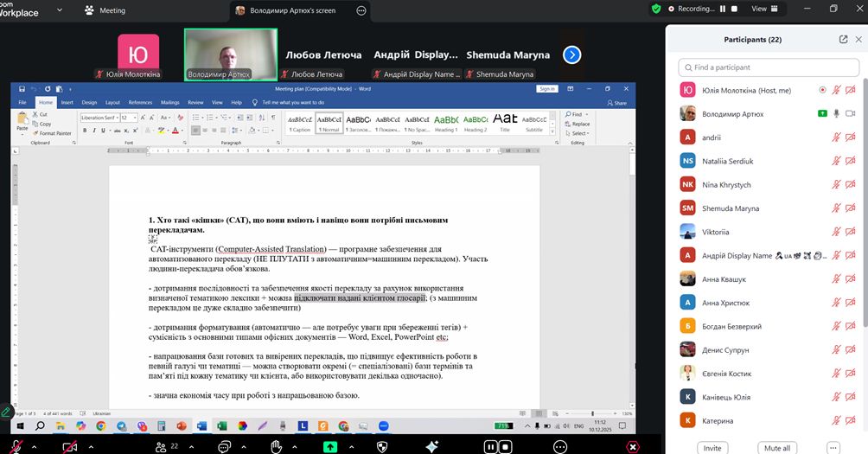Switch to the Meeting tab

pos(105,10)
